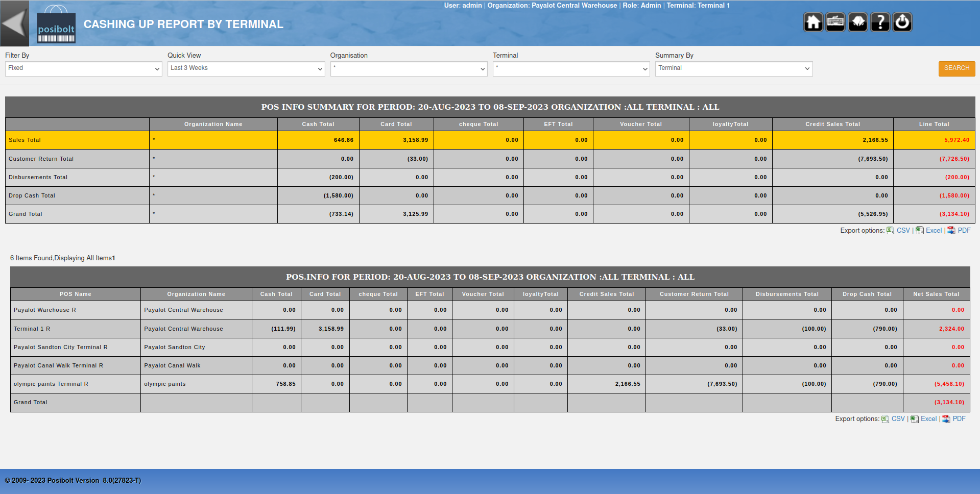Expand the Organisation dropdown
Screen dimensions: 980x494
click(409, 69)
